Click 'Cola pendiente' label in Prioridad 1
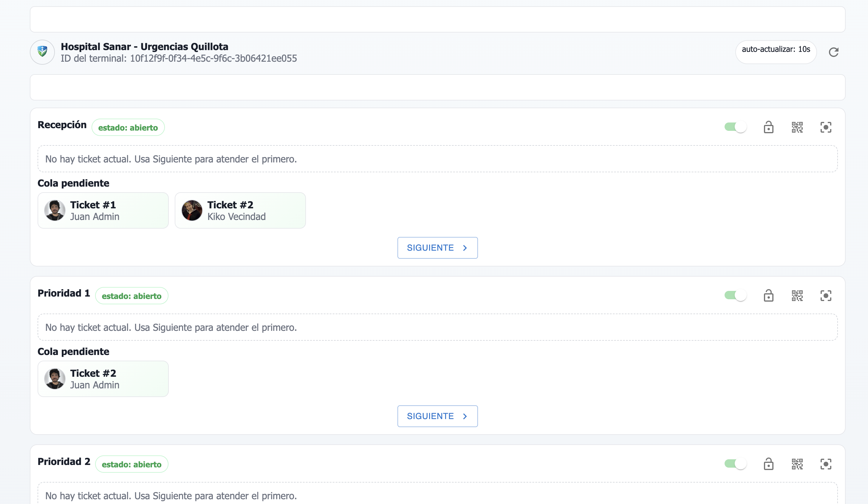Image resolution: width=868 pixels, height=504 pixels. (x=73, y=351)
